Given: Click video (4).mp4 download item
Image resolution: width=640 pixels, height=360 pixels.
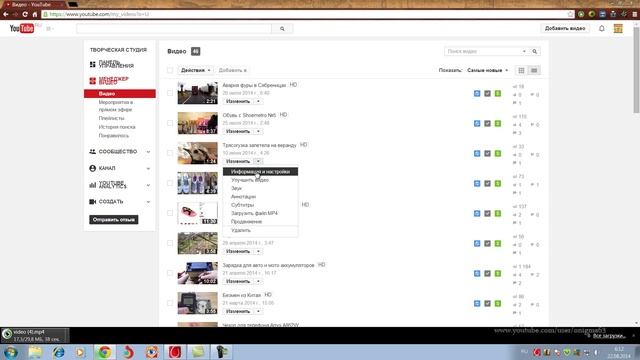Looking at the screenshot, I should [35, 336].
